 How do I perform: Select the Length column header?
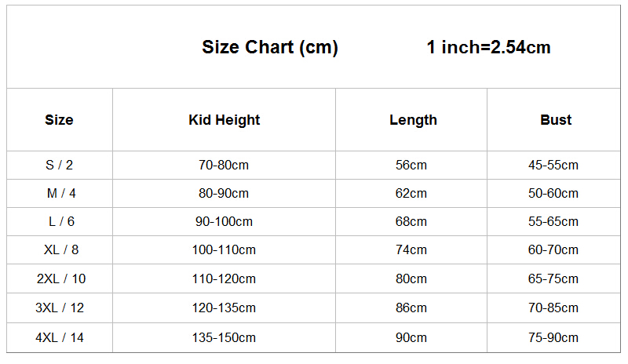(414, 120)
